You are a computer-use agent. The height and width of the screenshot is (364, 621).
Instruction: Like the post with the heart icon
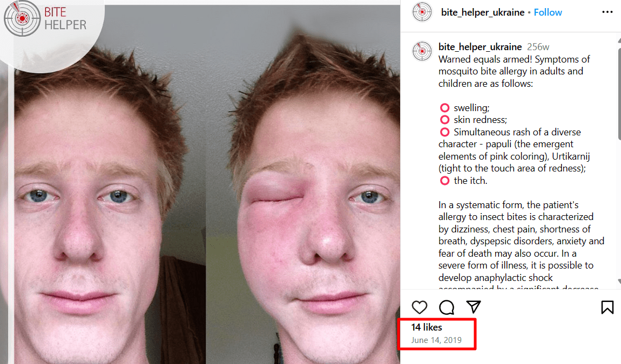click(420, 307)
